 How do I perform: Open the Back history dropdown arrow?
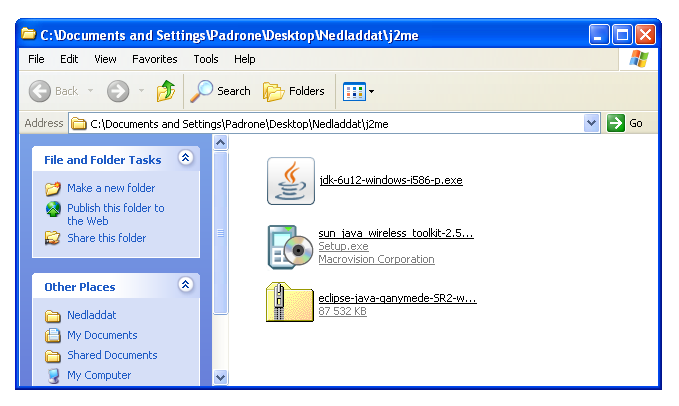(90, 91)
